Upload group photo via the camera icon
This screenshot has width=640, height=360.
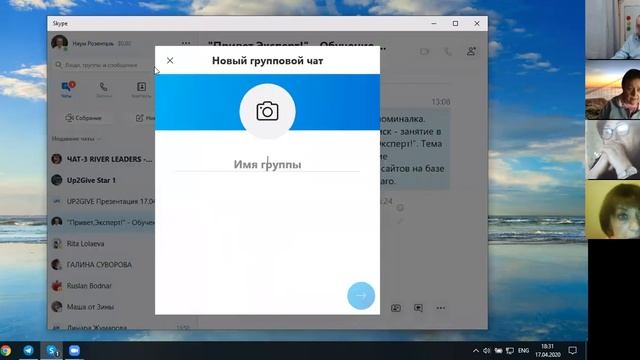267,111
